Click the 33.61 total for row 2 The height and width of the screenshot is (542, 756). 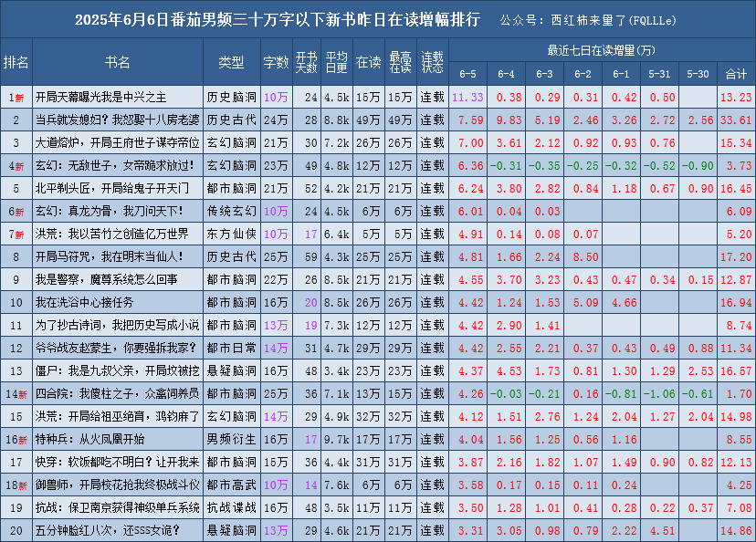pos(736,120)
